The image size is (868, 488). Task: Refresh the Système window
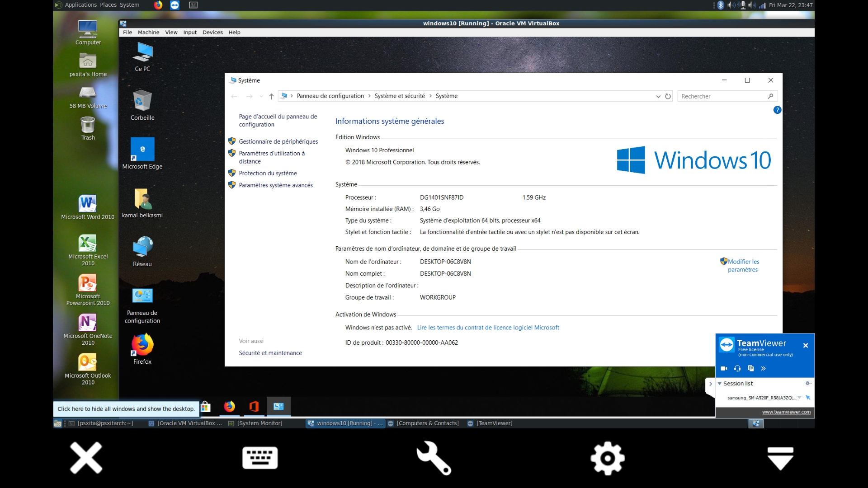668,96
